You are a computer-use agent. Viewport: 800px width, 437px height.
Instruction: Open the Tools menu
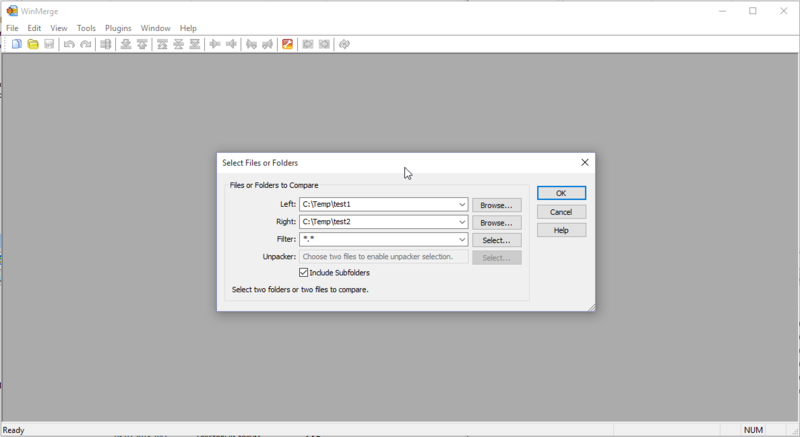pyautogui.click(x=86, y=28)
